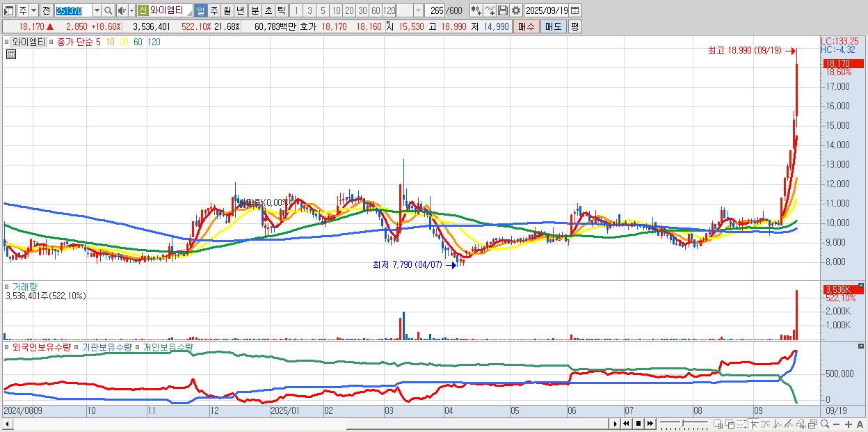Click the 평 button beside 매도
868x432 pixels.
tap(574, 26)
